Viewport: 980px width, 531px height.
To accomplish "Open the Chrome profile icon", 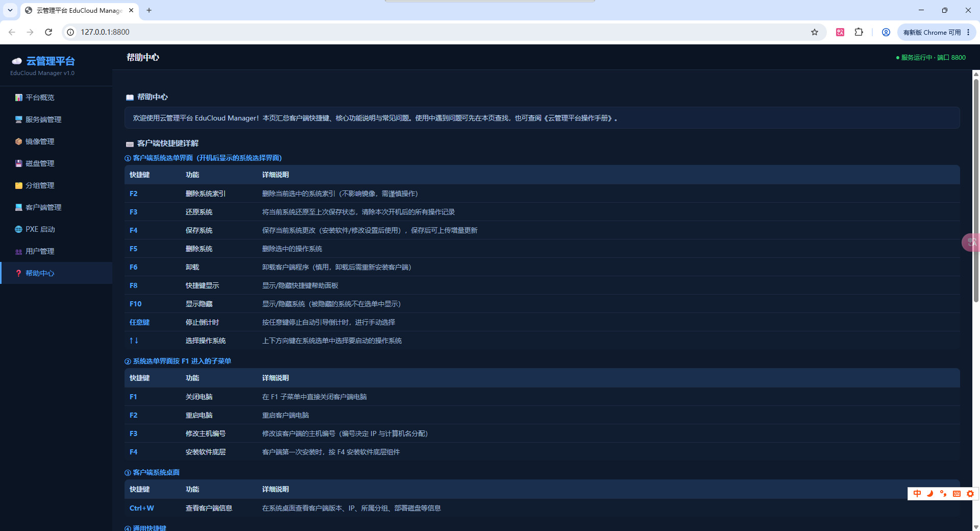I will click(x=886, y=32).
